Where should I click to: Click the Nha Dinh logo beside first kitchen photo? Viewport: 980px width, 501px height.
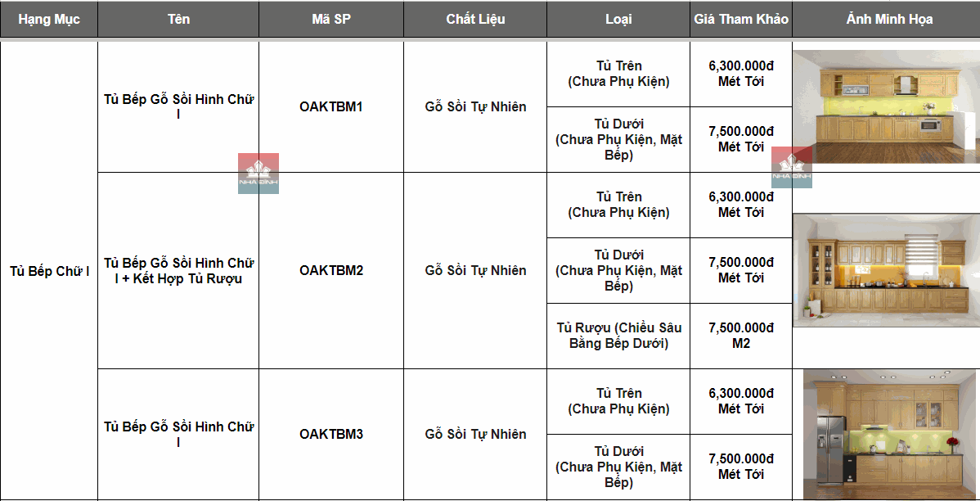[x=791, y=168]
